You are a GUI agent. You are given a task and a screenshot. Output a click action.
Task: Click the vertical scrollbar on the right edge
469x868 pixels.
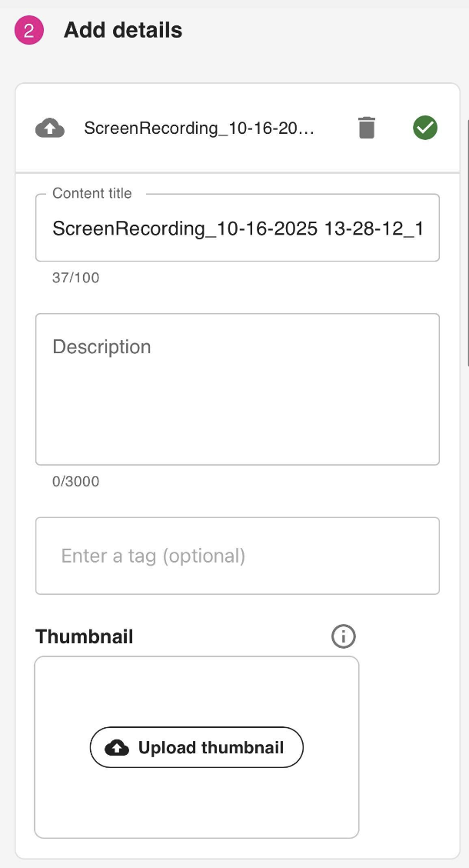(467, 239)
